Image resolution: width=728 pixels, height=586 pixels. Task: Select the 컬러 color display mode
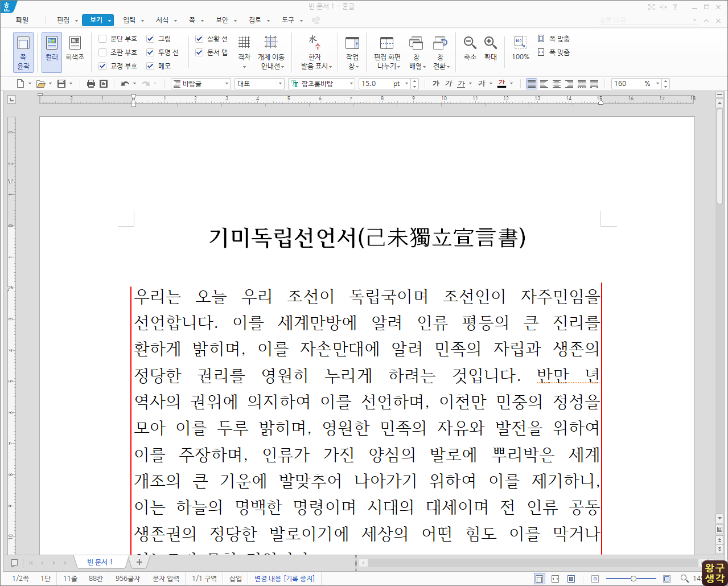click(x=52, y=52)
